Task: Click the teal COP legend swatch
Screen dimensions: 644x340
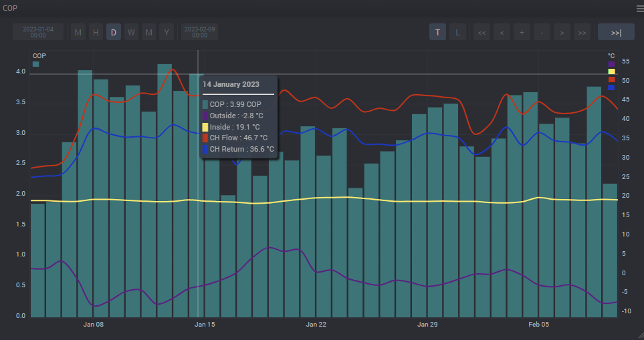Action: pyautogui.click(x=35, y=64)
